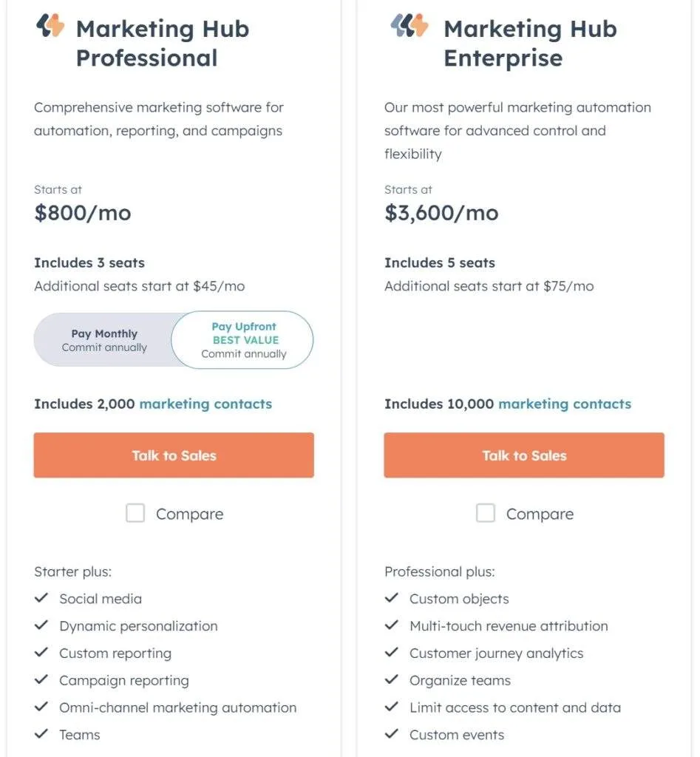
Task: Select the Pay Upfront best value option
Action: pyautogui.click(x=244, y=340)
